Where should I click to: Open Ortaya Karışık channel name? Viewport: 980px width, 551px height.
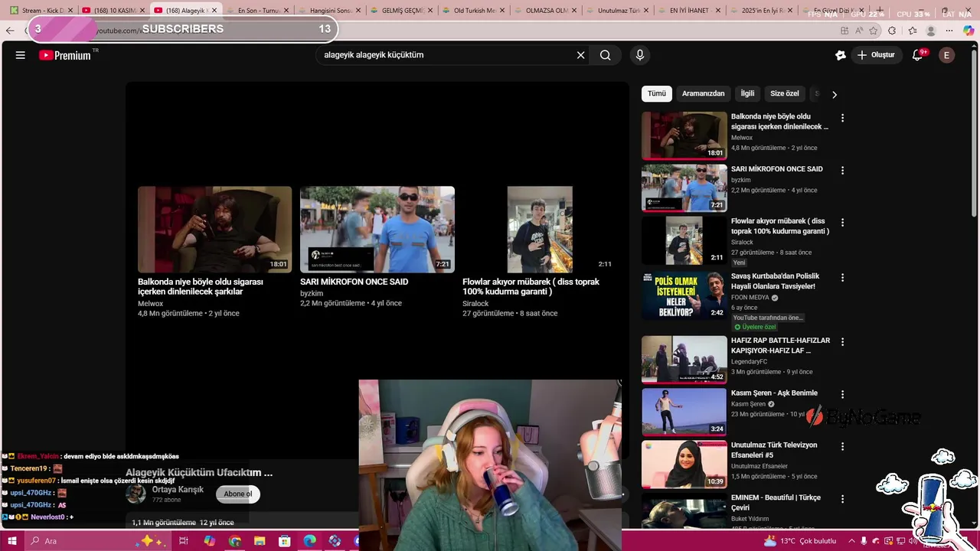pos(178,490)
